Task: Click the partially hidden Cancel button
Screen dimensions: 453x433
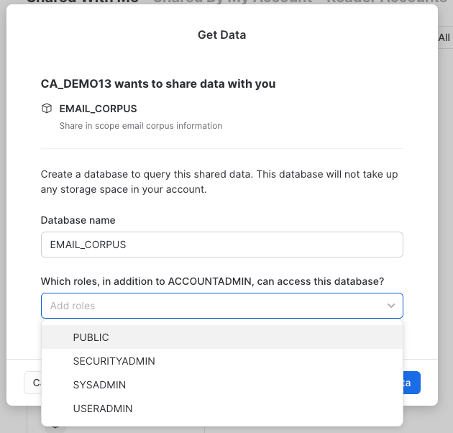Action: (33, 382)
